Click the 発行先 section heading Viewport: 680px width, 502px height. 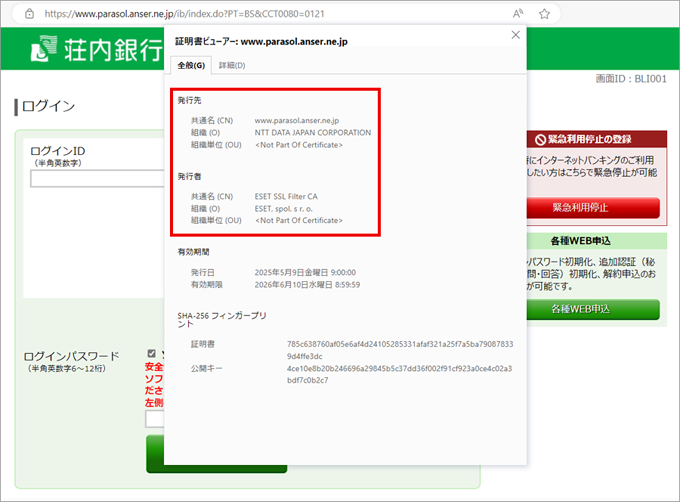[x=190, y=101]
